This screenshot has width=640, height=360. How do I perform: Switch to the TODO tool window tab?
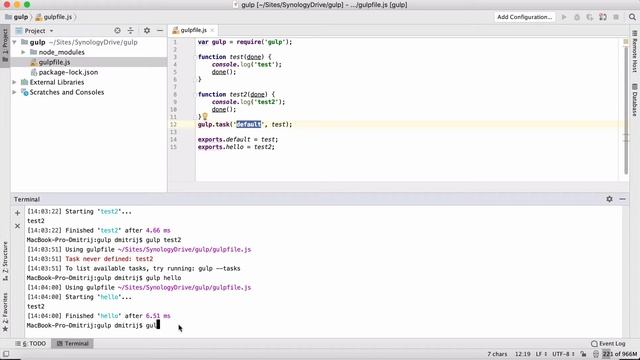point(31,344)
